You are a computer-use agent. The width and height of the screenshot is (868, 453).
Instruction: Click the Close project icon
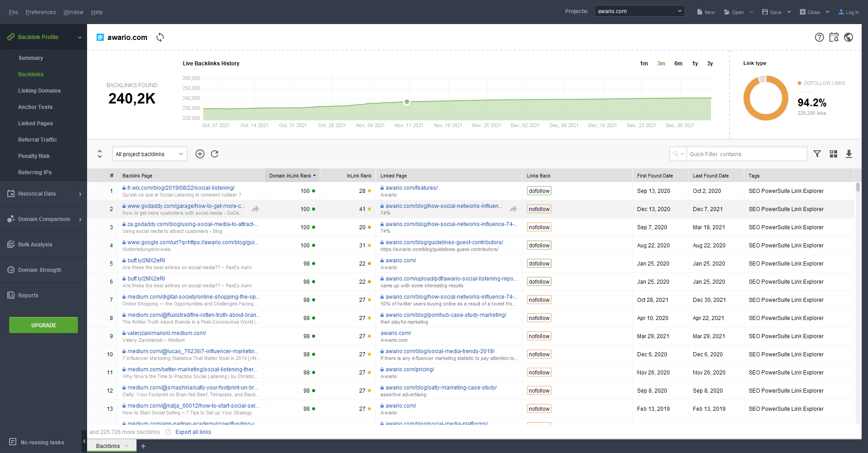coord(803,12)
